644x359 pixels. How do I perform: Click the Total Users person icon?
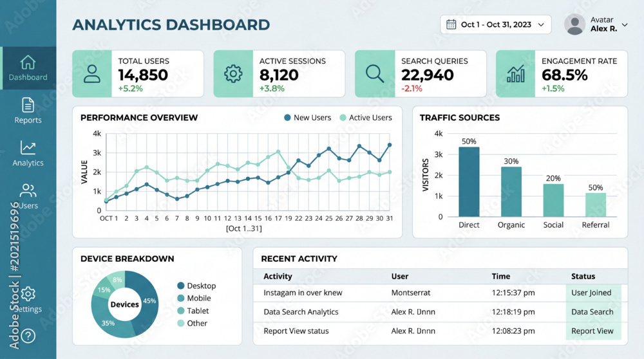(92, 74)
